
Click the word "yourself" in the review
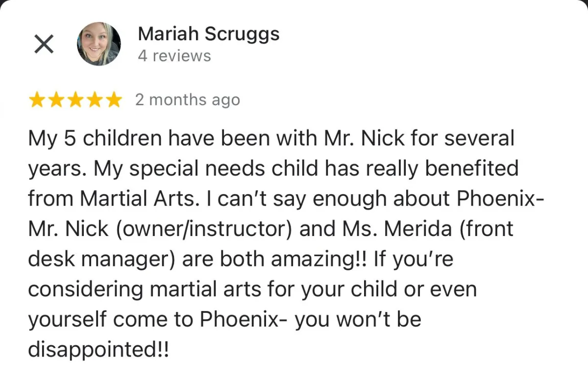(x=67, y=320)
